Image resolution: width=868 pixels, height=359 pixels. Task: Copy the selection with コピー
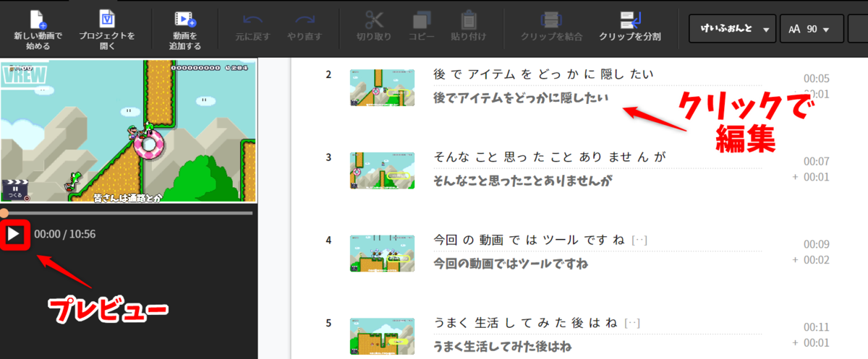(421, 27)
